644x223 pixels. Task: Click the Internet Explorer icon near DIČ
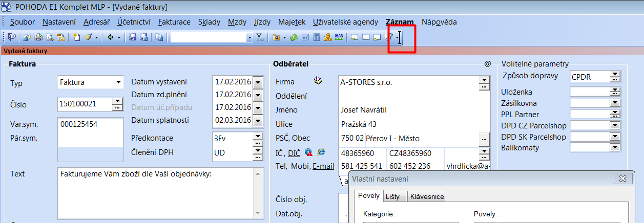click(321, 152)
